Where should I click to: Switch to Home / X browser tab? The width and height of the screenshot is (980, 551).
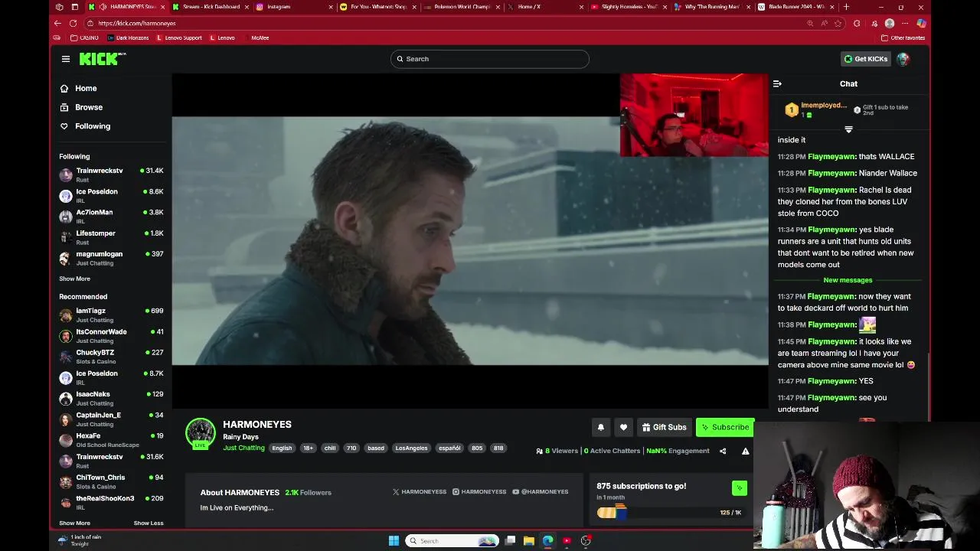click(545, 7)
